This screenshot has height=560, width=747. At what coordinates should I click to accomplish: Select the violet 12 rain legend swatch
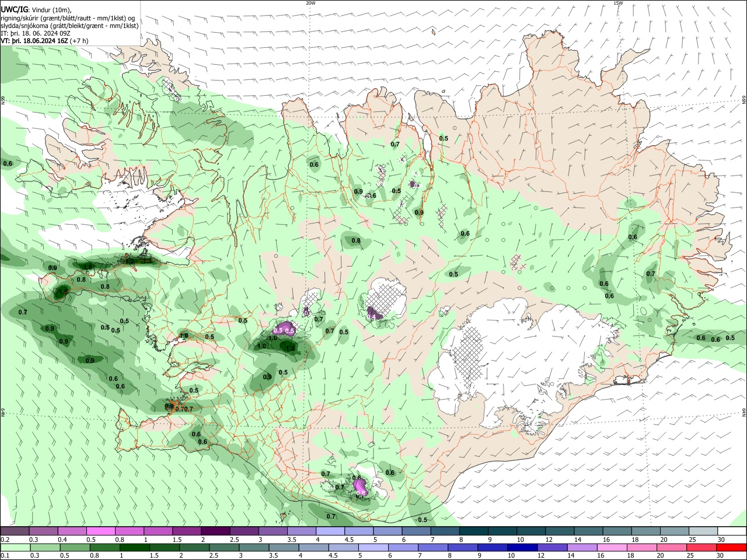(x=552, y=547)
